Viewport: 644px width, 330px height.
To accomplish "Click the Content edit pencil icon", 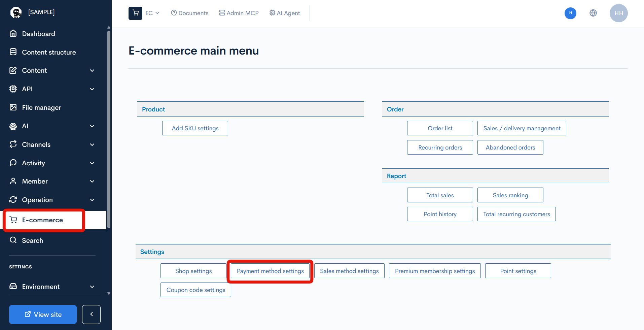I will 13,70.
